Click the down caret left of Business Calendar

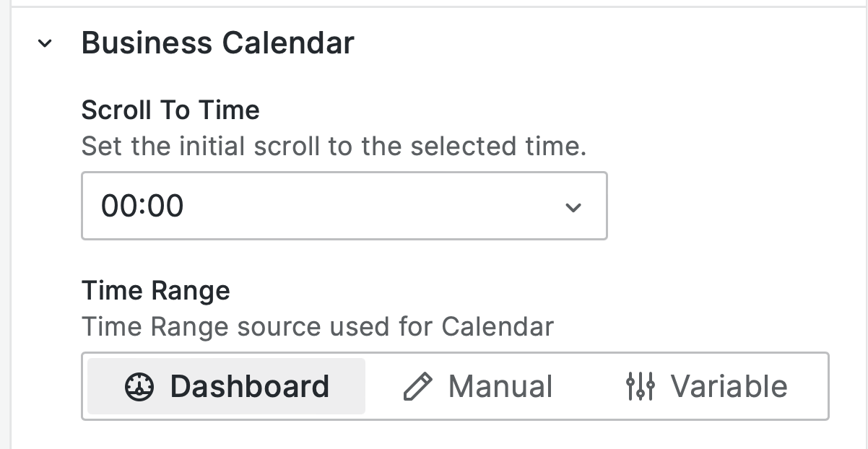(x=45, y=44)
